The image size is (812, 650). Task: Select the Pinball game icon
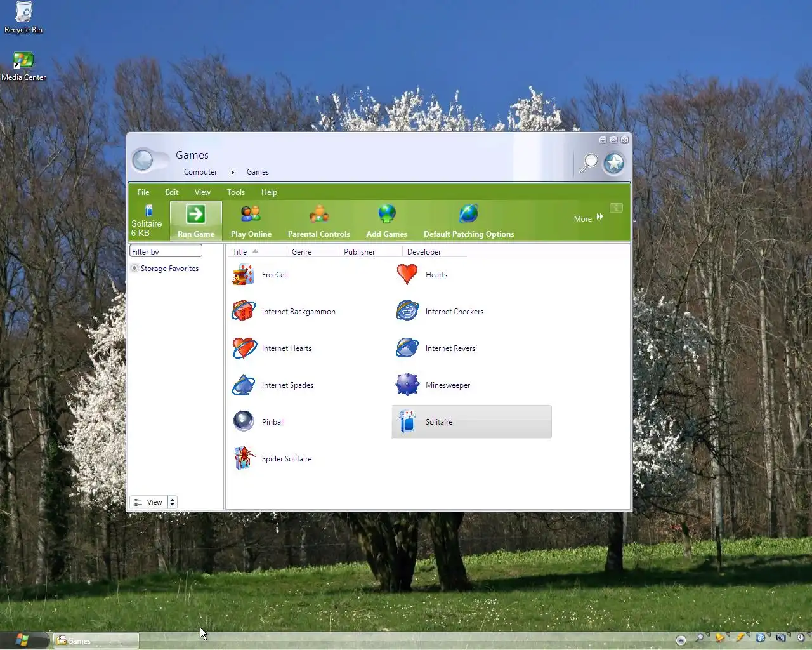pyautogui.click(x=244, y=421)
